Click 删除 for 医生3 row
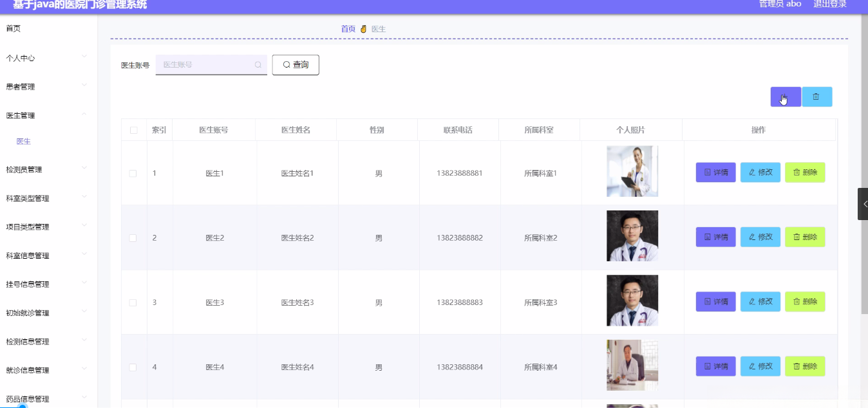Image resolution: width=868 pixels, height=408 pixels. tap(805, 302)
